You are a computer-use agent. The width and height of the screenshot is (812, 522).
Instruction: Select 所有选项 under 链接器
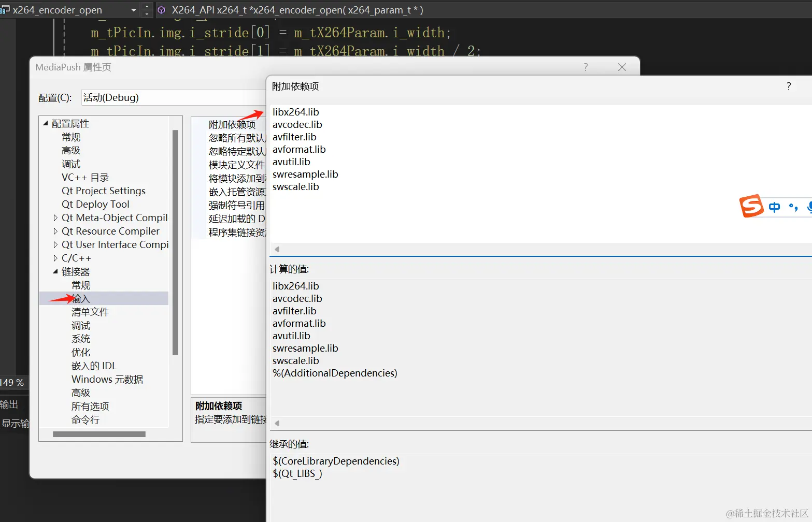pyautogui.click(x=90, y=407)
